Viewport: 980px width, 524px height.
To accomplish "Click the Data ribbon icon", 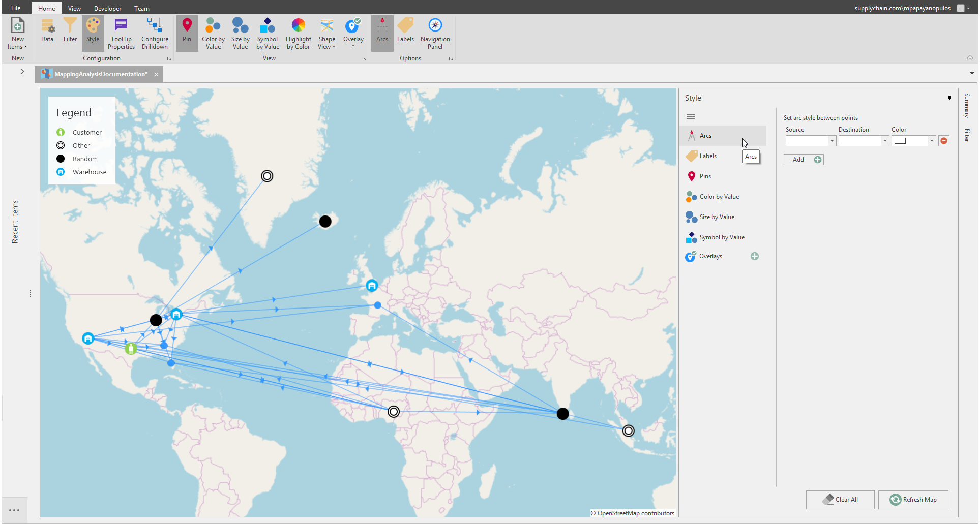I will click(x=47, y=34).
